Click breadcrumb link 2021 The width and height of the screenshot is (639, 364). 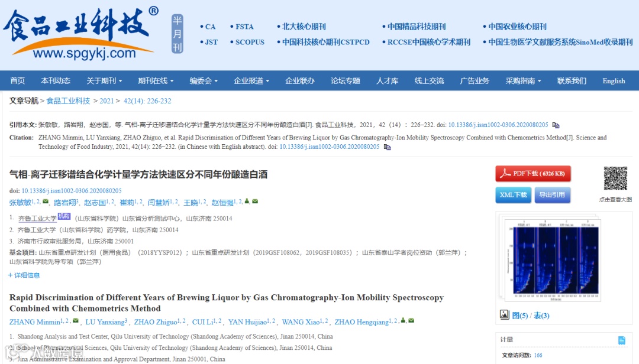coord(106,101)
